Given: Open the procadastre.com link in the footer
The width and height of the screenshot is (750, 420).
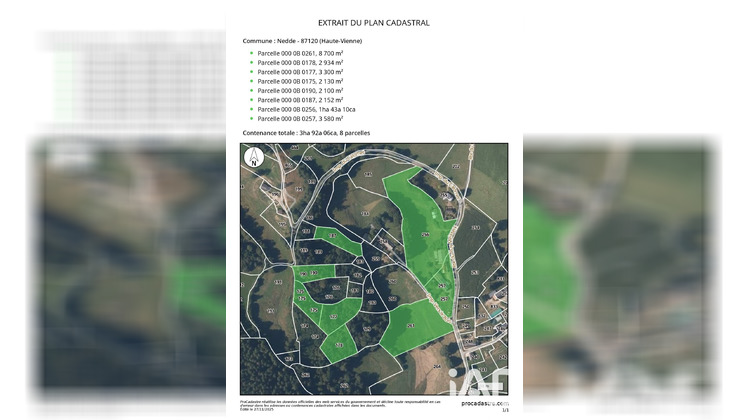Looking at the screenshot, I should pyautogui.click(x=484, y=403).
